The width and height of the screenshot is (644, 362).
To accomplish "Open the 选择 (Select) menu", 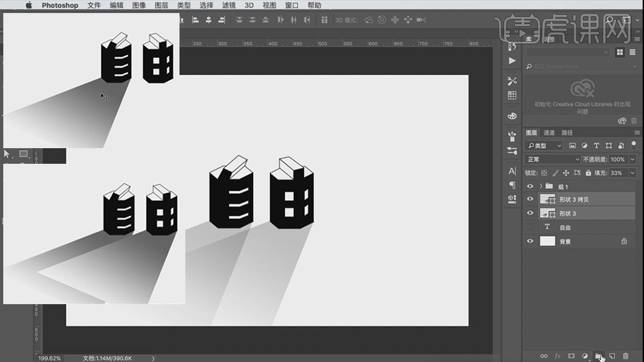I will coord(206,5).
